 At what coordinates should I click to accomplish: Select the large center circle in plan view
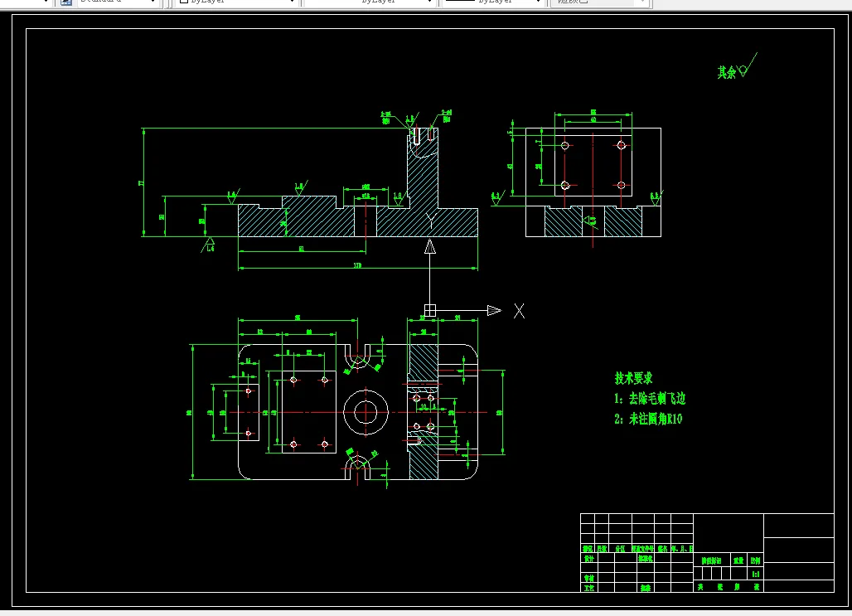(365, 412)
